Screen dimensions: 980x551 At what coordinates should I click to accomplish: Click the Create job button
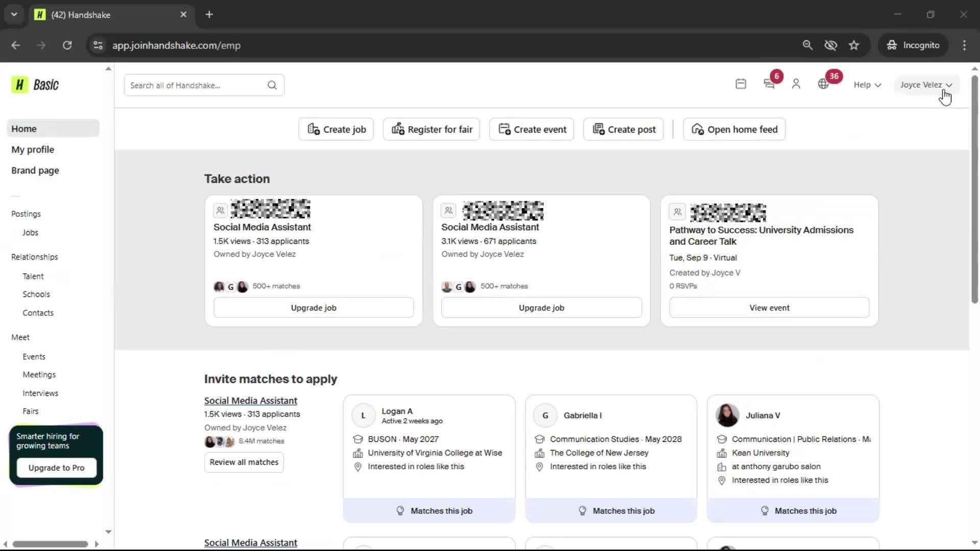[x=336, y=130]
